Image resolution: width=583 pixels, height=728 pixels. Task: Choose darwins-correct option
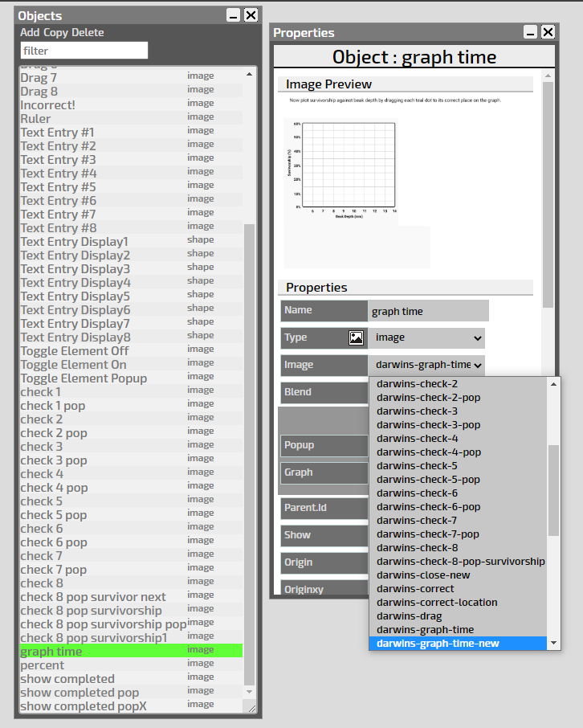(458, 589)
